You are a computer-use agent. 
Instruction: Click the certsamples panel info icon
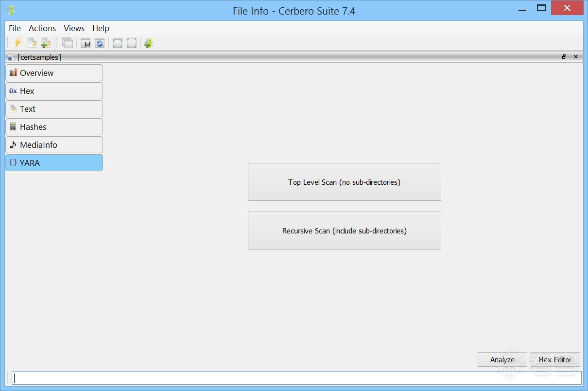[x=11, y=57]
